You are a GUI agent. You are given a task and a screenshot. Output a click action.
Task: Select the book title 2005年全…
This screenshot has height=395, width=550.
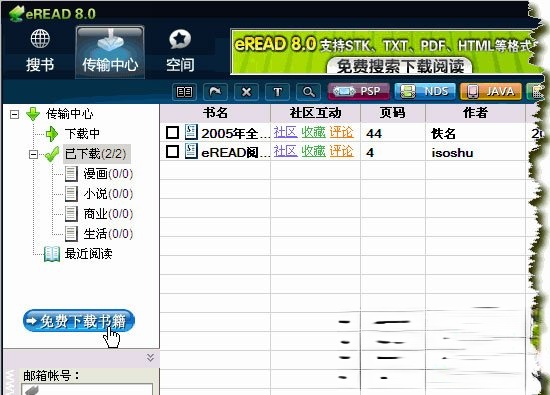coord(235,133)
